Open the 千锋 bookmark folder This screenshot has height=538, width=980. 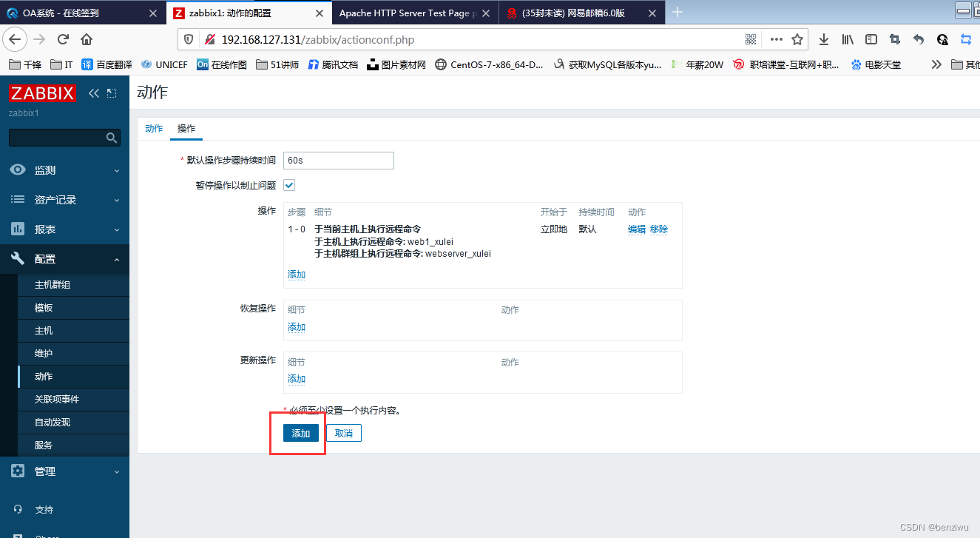click(25, 64)
